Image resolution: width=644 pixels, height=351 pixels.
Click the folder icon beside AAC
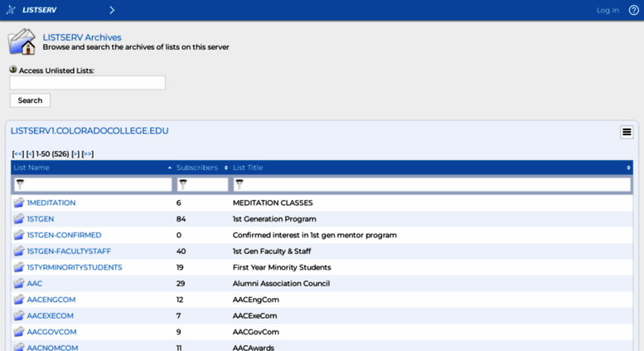(19, 283)
